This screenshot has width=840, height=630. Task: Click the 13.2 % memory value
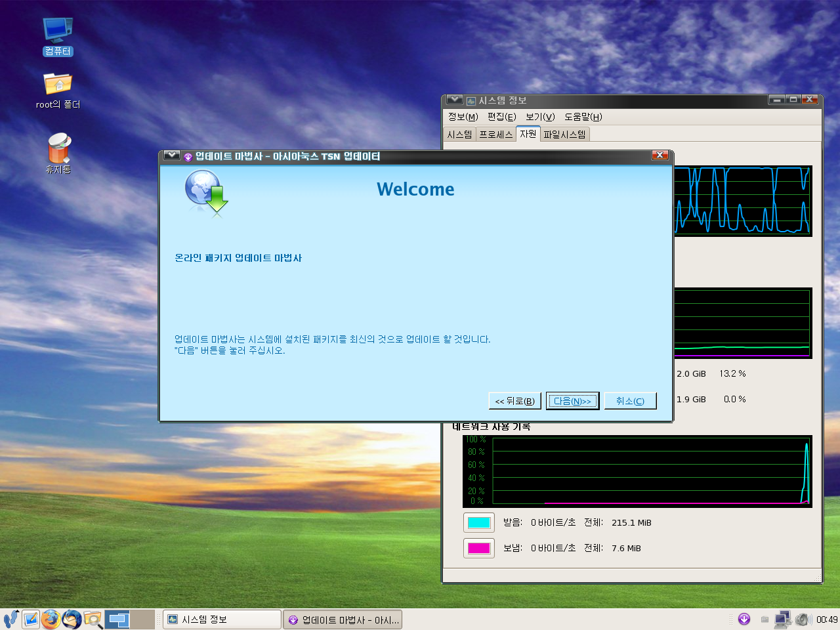click(x=732, y=373)
